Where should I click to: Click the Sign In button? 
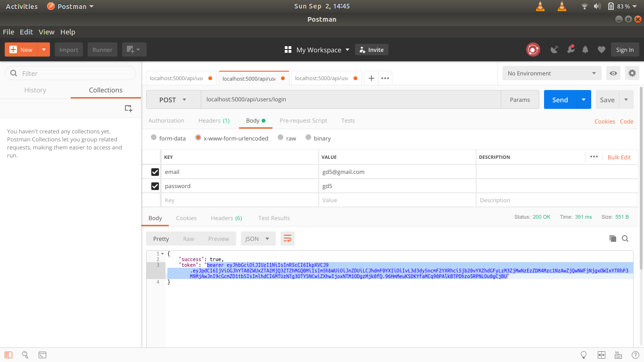click(625, 49)
